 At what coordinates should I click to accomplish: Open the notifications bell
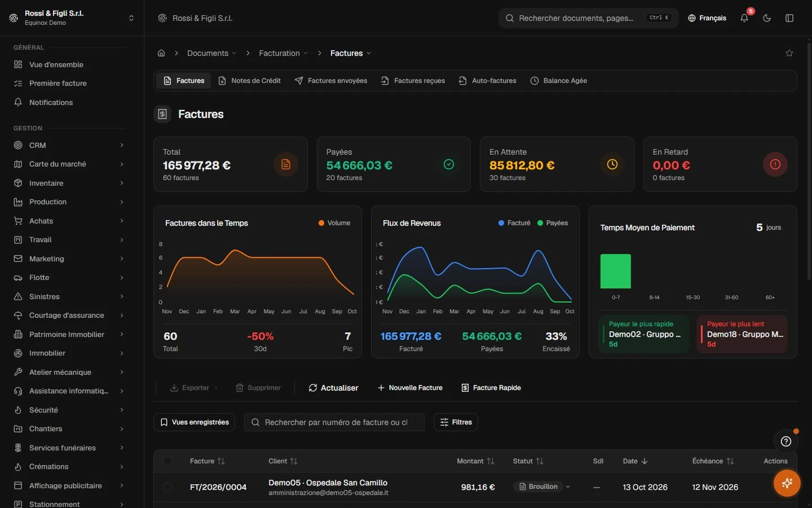pos(744,18)
